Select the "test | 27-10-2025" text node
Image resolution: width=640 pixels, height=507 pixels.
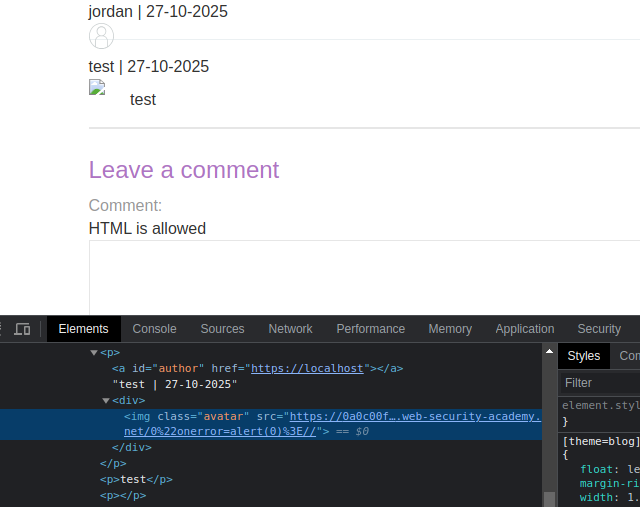click(174, 384)
